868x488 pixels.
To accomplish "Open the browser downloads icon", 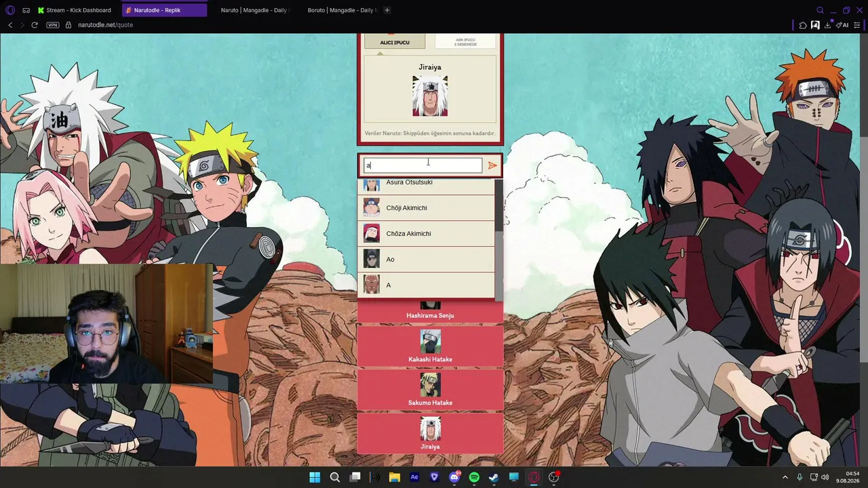I will coord(828,25).
